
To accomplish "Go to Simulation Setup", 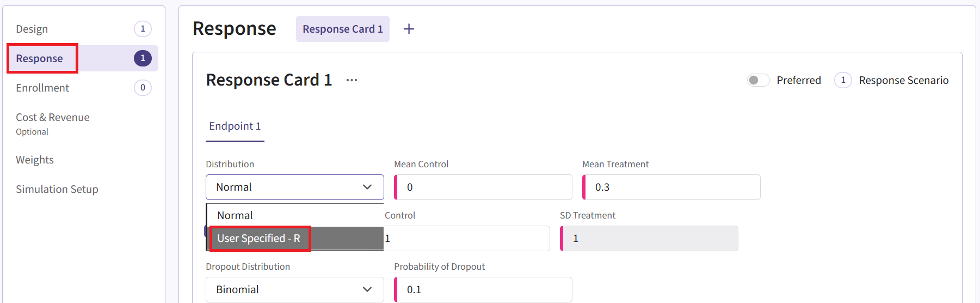I will [57, 189].
